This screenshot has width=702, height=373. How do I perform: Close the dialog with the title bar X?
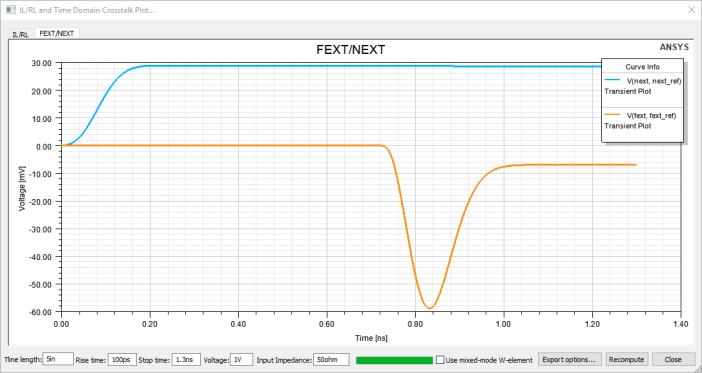(691, 10)
